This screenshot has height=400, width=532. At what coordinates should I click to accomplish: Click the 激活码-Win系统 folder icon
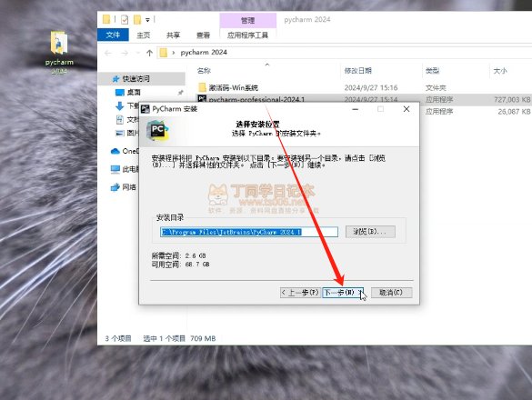[x=202, y=87]
